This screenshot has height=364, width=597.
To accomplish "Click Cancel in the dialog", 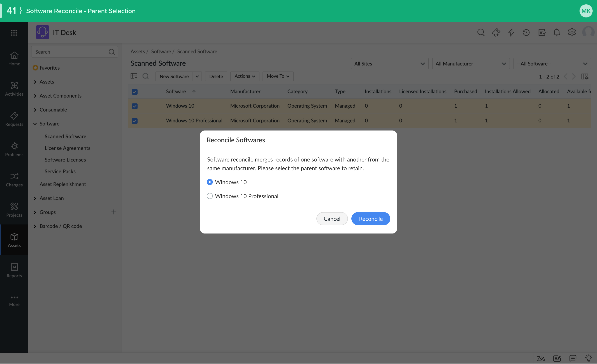I will [332, 219].
